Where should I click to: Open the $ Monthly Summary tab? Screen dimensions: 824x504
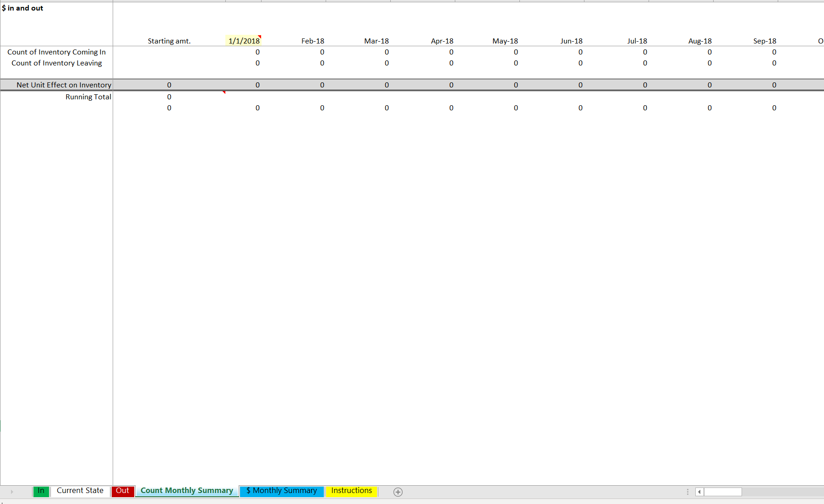[x=281, y=491]
